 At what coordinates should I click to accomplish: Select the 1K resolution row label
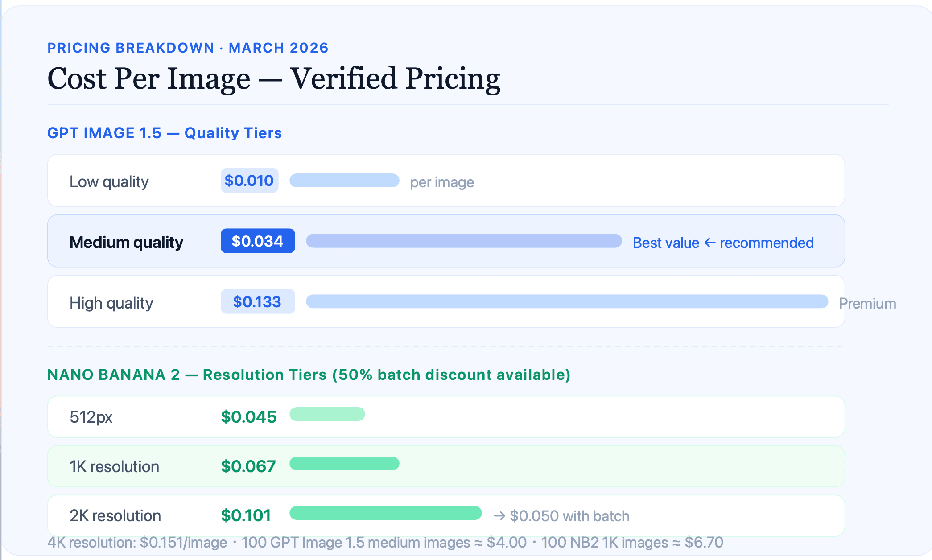click(x=114, y=467)
